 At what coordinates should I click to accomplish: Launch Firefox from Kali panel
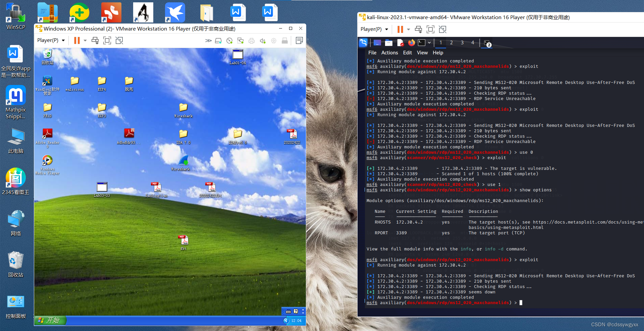point(412,43)
